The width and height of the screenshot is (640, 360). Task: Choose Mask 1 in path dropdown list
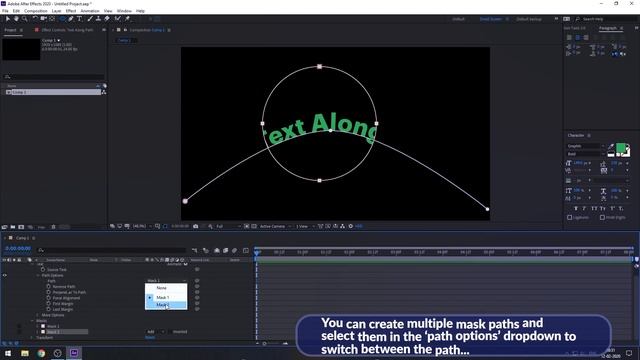166,298
